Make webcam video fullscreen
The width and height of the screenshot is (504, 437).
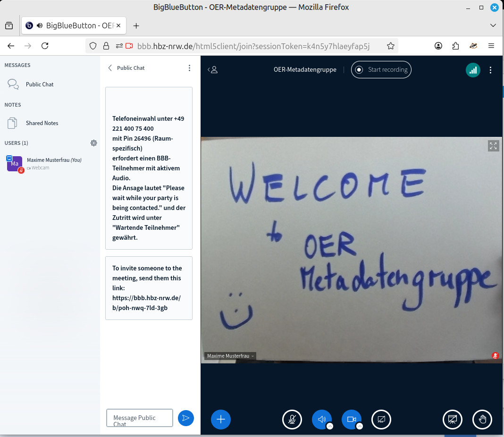coord(493,146)
